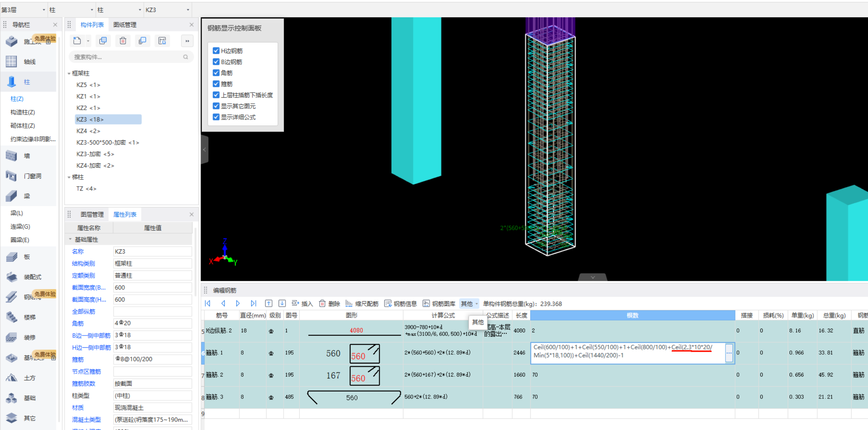Click the copy component icon
This screenshot has width=868, height=430.
[x=103, y=41]
